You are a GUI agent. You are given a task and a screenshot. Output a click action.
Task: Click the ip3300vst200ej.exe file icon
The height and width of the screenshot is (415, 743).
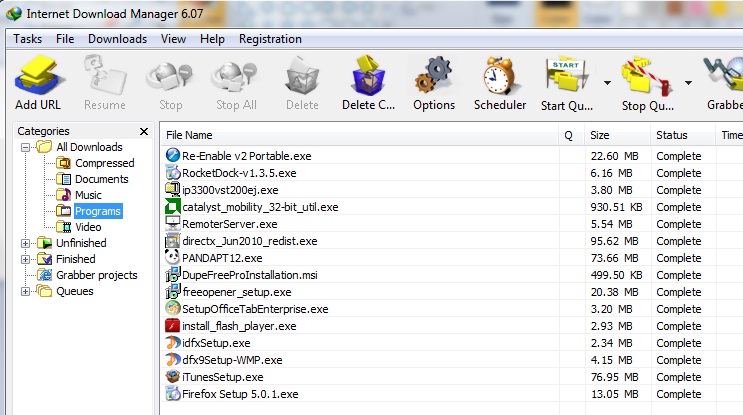click(172, 189)
